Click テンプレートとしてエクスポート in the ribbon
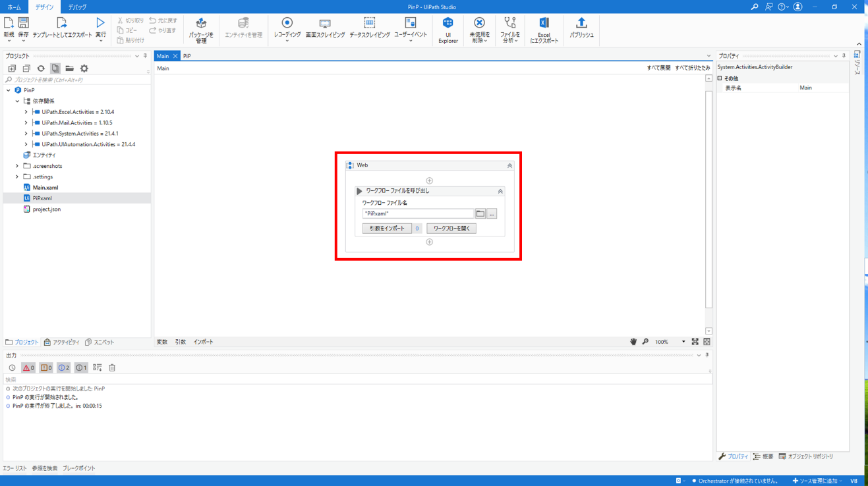 click(62, 28)
